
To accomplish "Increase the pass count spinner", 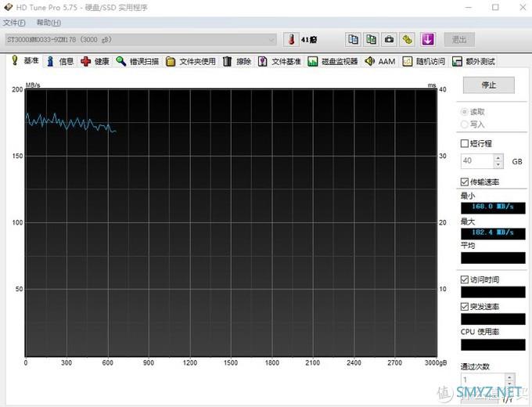I will click(509, 376).
